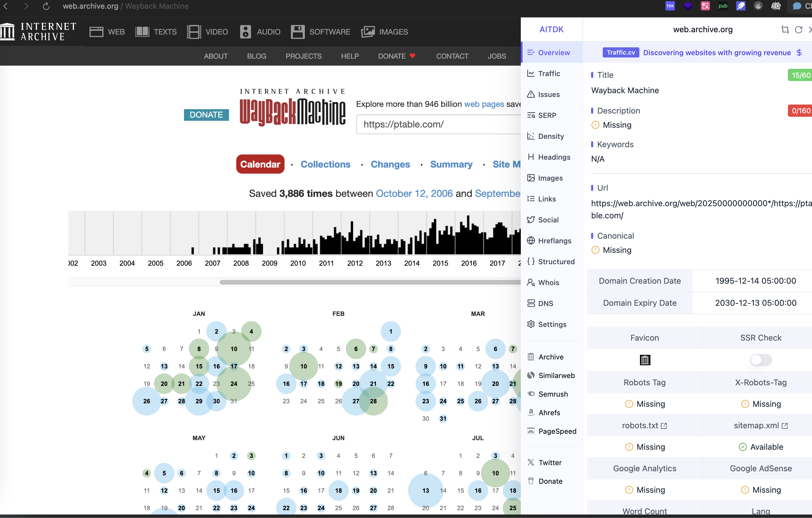
Task: Open the October 12, 2006 capture link
Action: tap(414, 193)
